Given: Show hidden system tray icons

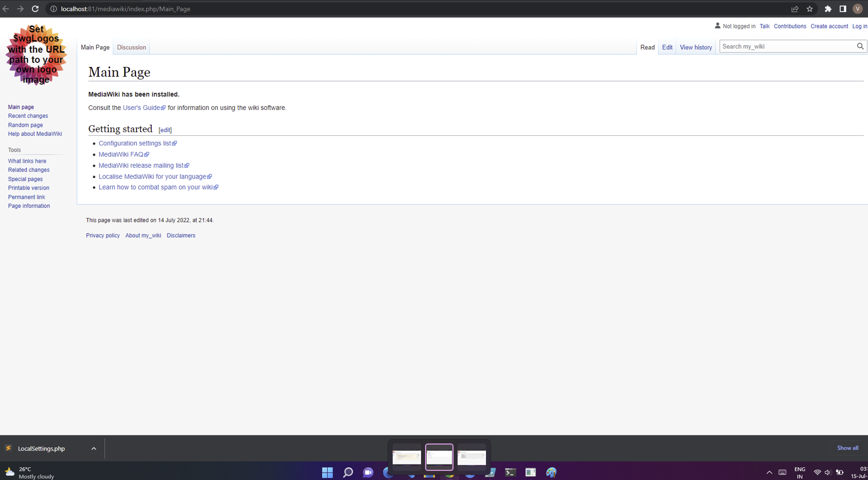Looking at the screenshot, I should [769, 472].
